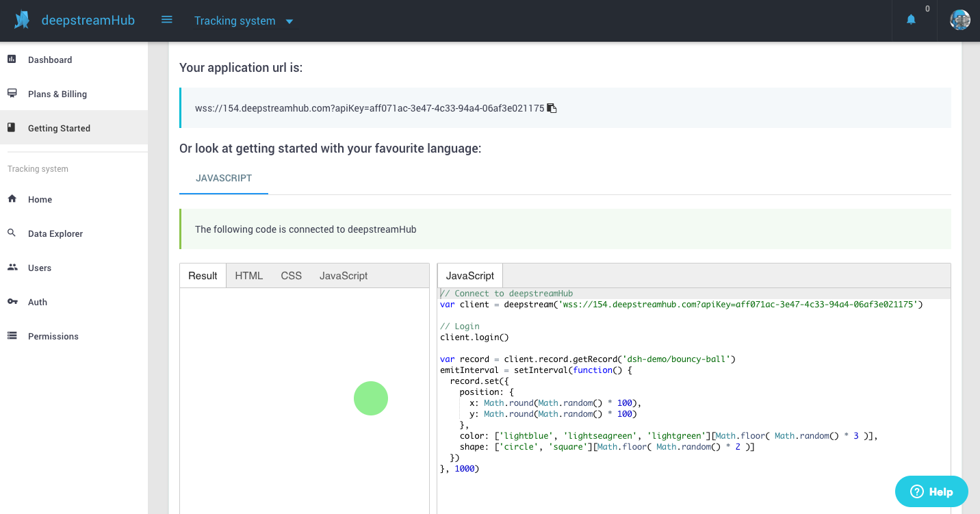Click the Auth key icon
This screenshot has height=514, width=980.
point(12,302)
